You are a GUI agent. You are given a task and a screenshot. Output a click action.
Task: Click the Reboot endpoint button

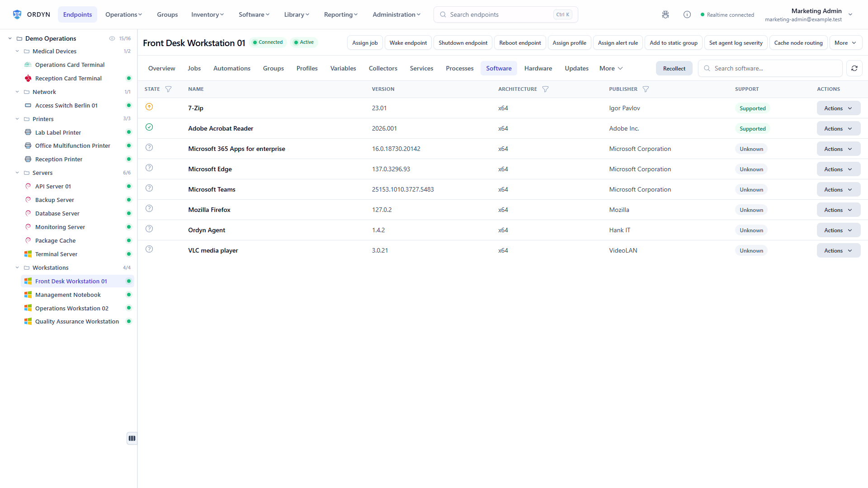coord(520,42)
